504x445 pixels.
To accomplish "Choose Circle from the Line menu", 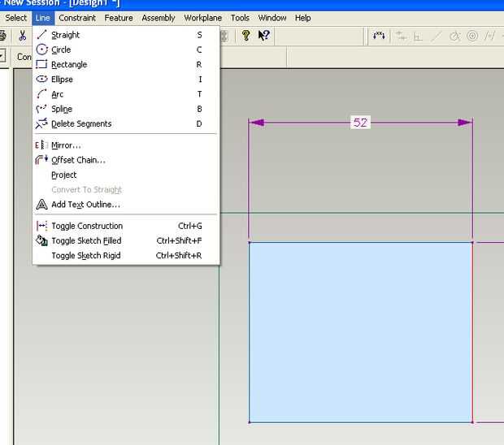I will (x=126, y=50).
